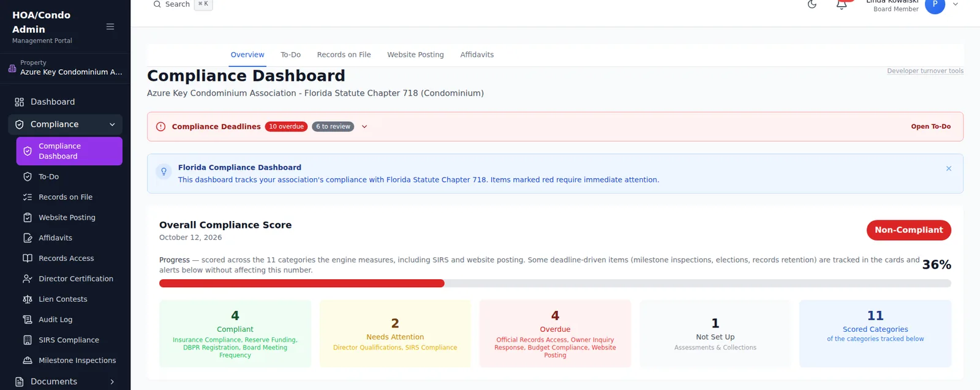Click the compliance score progress bar
The width and height of the screenshot is (980, 390).
[555, 283]
